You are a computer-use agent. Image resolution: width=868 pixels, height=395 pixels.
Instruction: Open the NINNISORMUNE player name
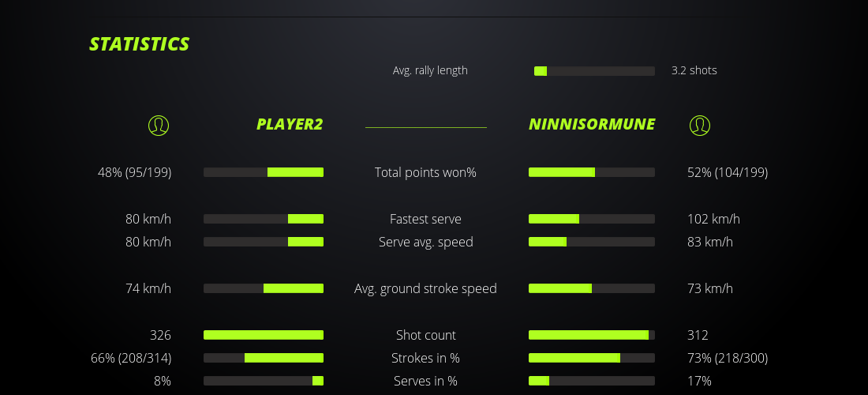592,125
